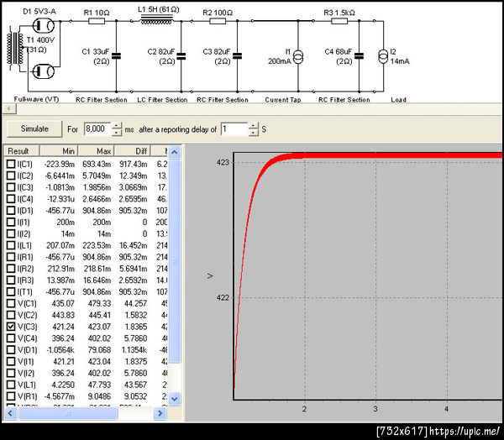This screenshot has width=504, height=440.
Task: Select capacitor C2 82uF symbol
Action: [x=181, y=56]
